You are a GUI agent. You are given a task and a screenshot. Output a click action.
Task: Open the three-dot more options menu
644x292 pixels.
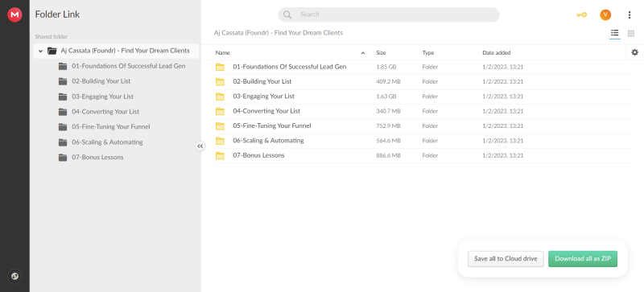[630, 14]
